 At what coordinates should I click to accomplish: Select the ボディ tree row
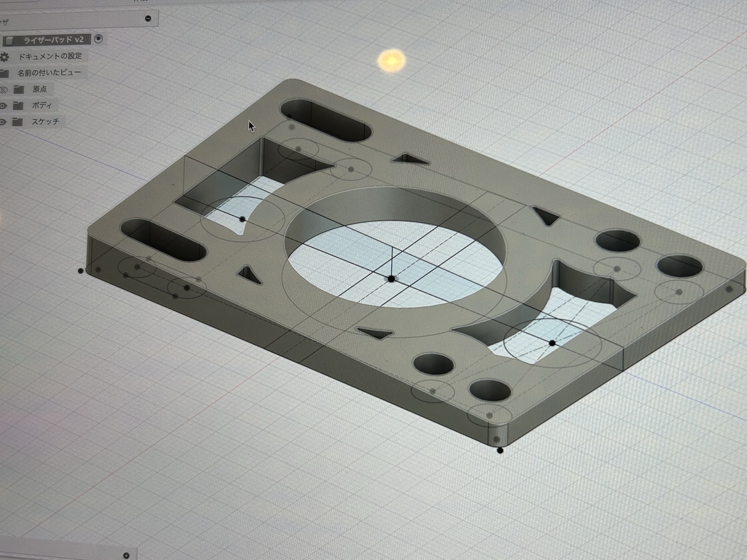tap(42, 105)
